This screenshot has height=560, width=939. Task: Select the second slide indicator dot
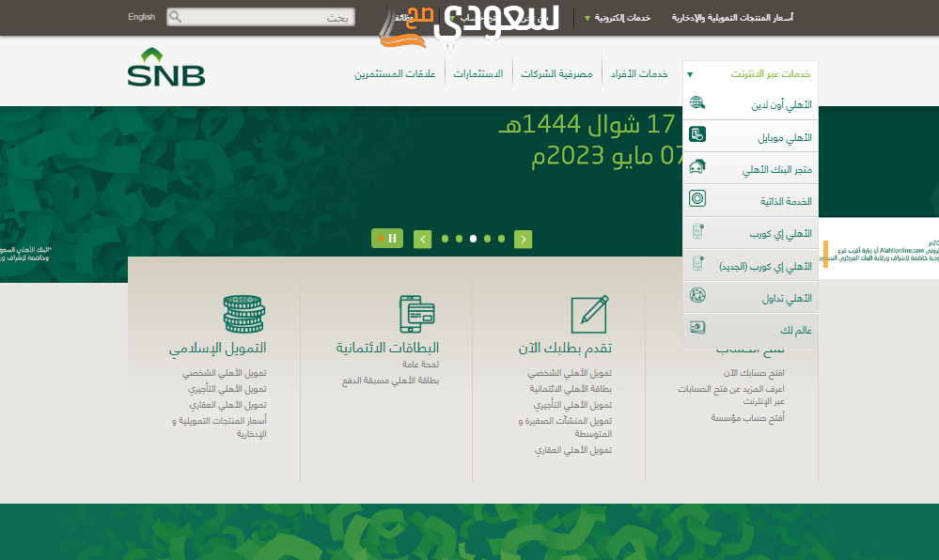[459, 239]
